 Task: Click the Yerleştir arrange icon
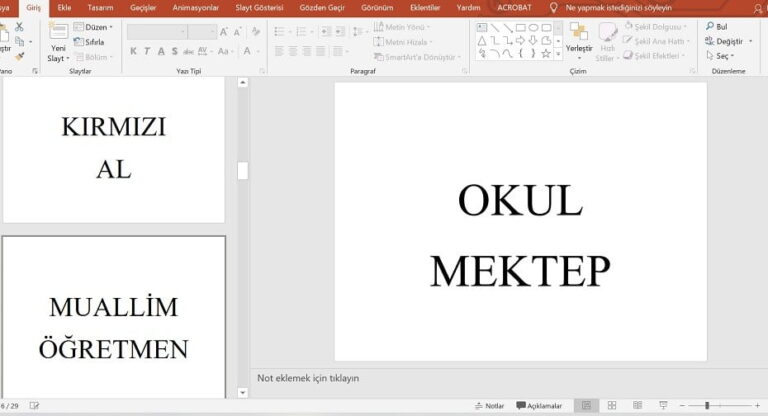tap(579, 31)
